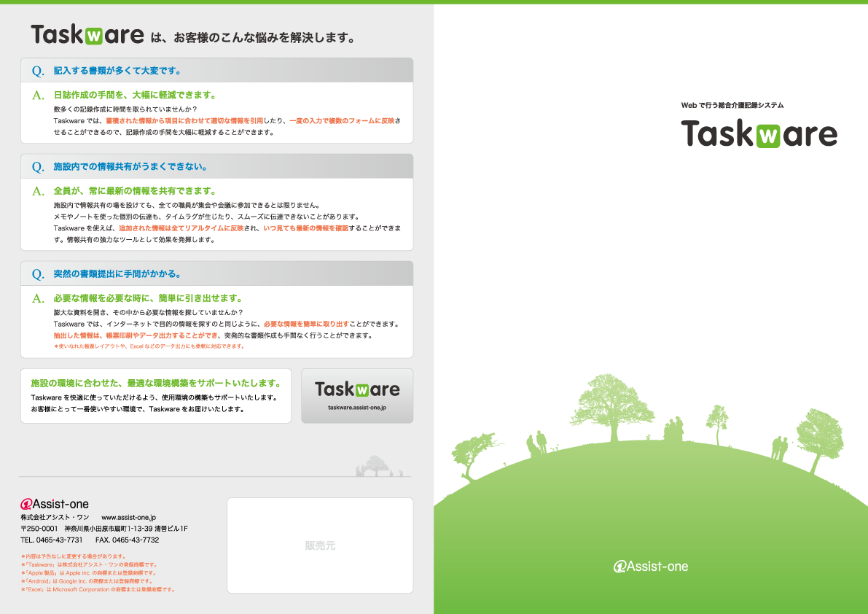The image size is (868, 614).
Task: Click the phone number TEL. 0465-43-7731
Action: [x=52, y=540]
